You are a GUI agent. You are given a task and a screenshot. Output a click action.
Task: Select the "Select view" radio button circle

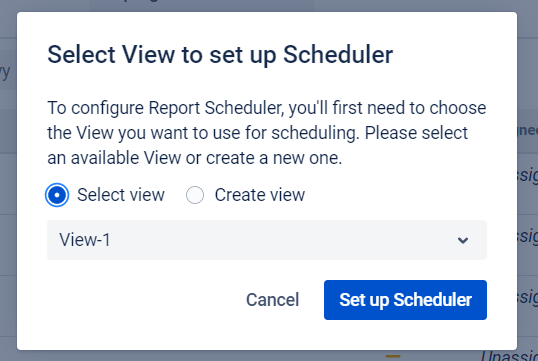pos(57,195)
